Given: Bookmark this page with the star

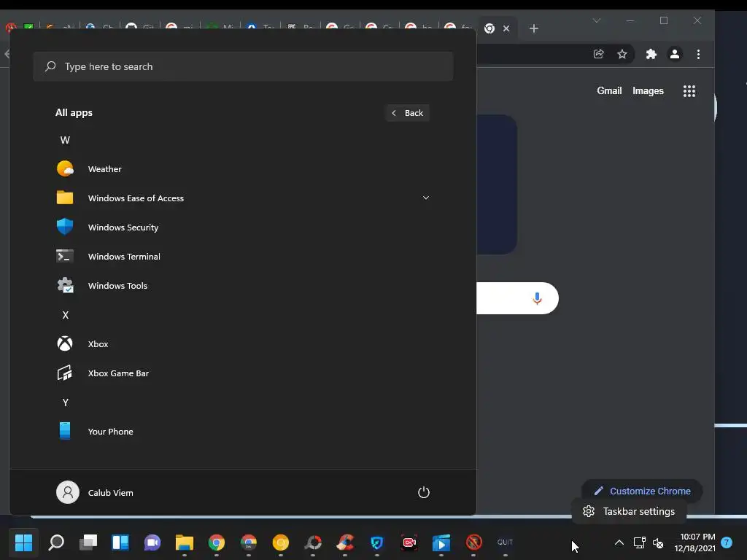Looking at the screenshot, I should [x=622, y=54].
